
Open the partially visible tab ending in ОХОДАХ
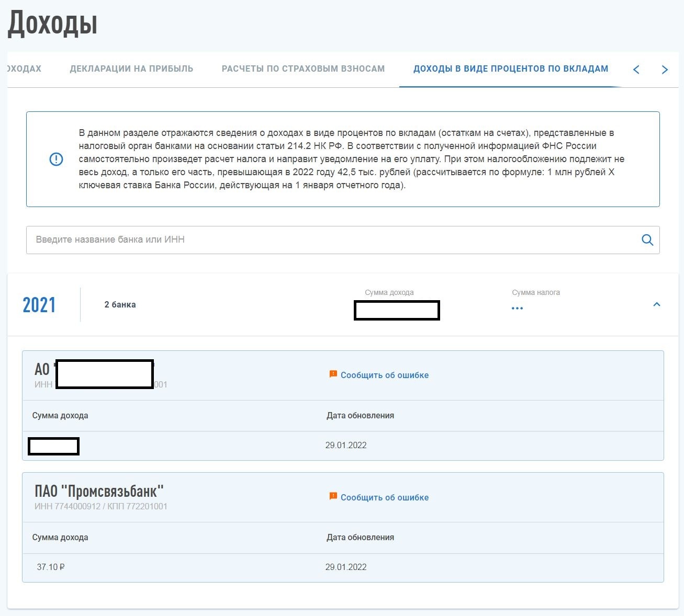(x=24, y=69)
